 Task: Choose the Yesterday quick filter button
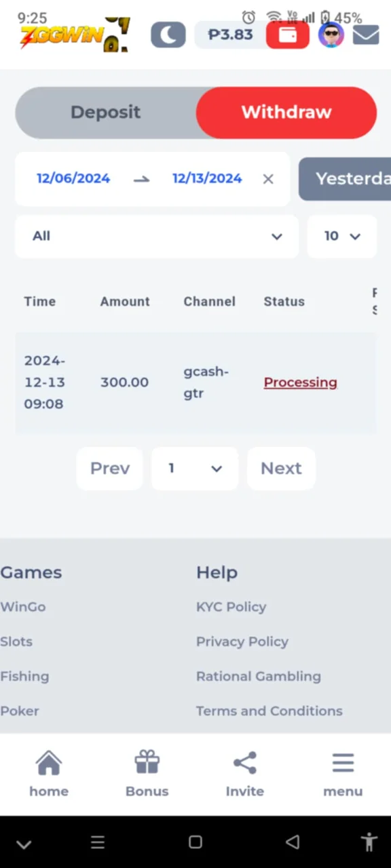pos(345,179)
